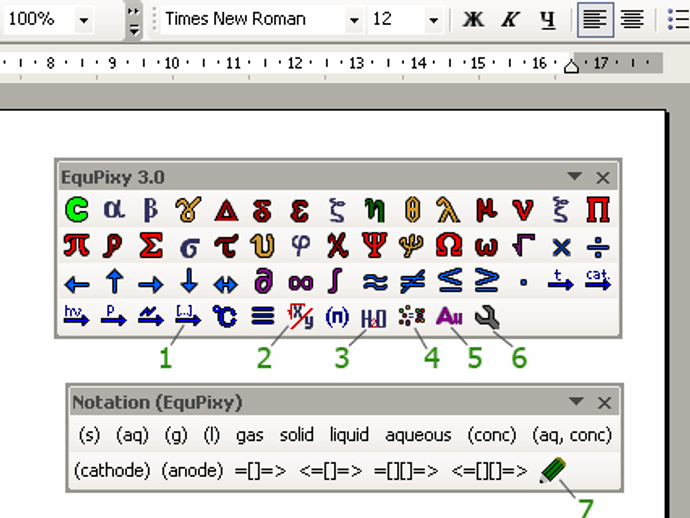
Task: Insert the (l) state notation
Action: pos(212,435)
